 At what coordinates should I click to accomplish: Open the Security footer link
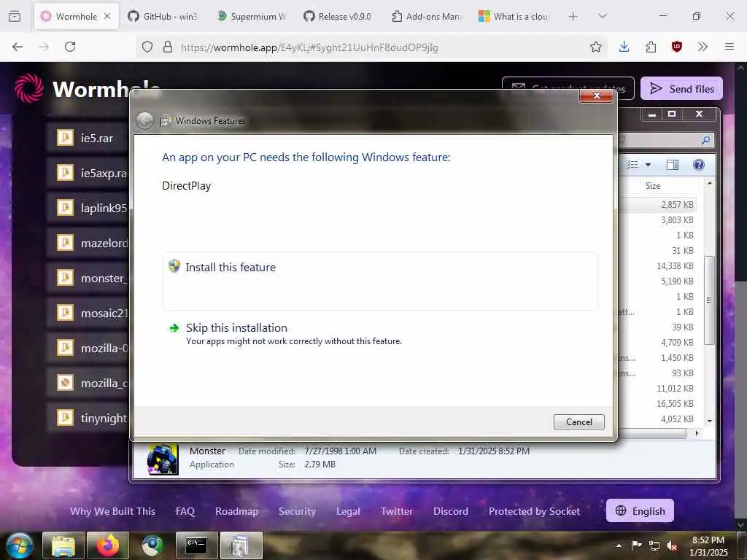coord(297,511)
